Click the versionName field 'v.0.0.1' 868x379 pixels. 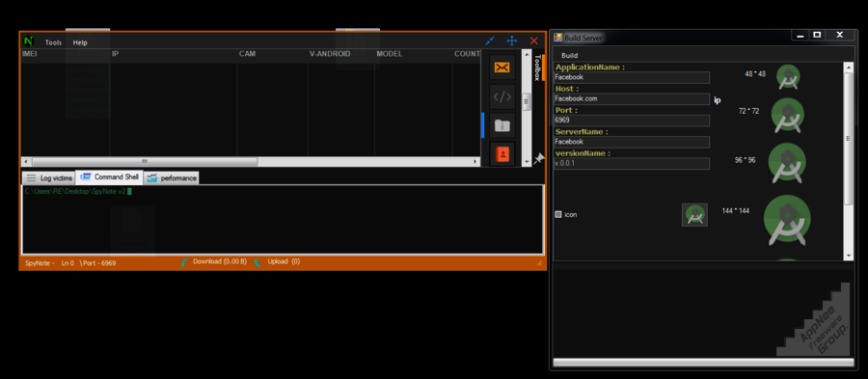click(x=632, y=164)
